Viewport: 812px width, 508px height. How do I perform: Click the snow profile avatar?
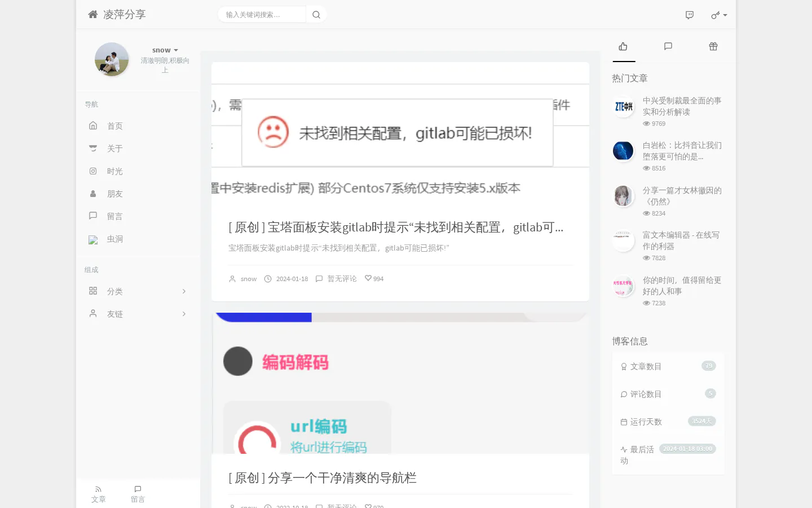[x=112, y=59]
